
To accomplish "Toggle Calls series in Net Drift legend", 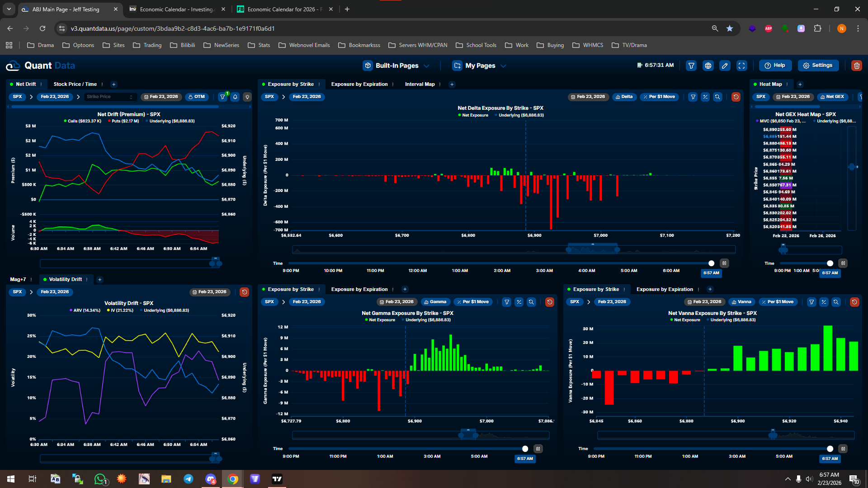I will click(x=83, y=121).
